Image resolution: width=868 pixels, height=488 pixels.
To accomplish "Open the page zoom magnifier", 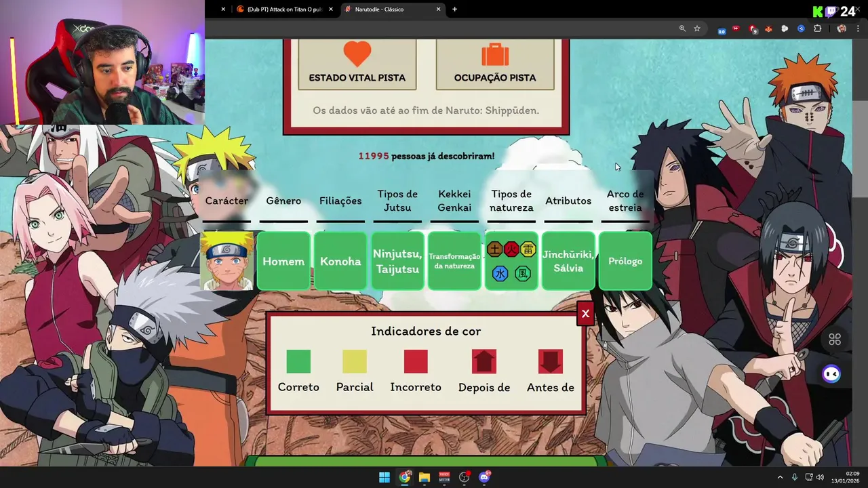I will coord(682,28).
